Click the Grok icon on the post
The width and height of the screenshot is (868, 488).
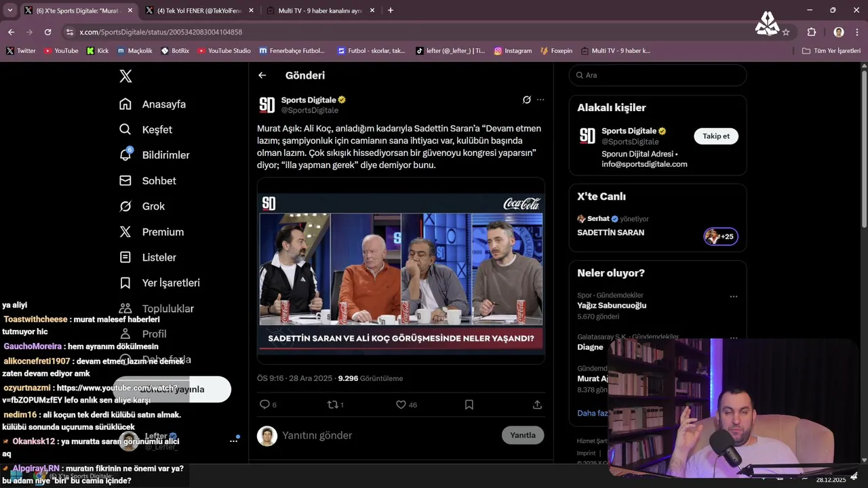coord(526,100)
